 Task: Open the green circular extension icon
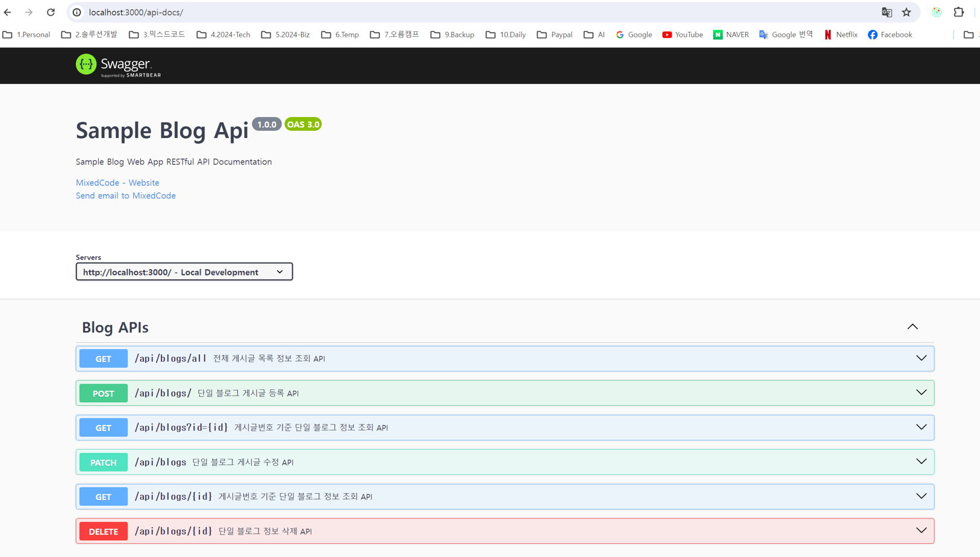click(x=937, y=12)
